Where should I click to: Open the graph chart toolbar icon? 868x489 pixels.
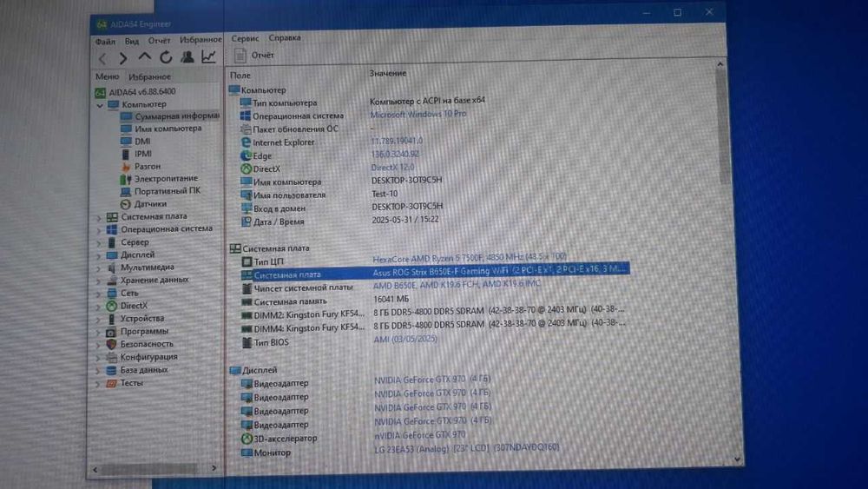pos(208,56)
